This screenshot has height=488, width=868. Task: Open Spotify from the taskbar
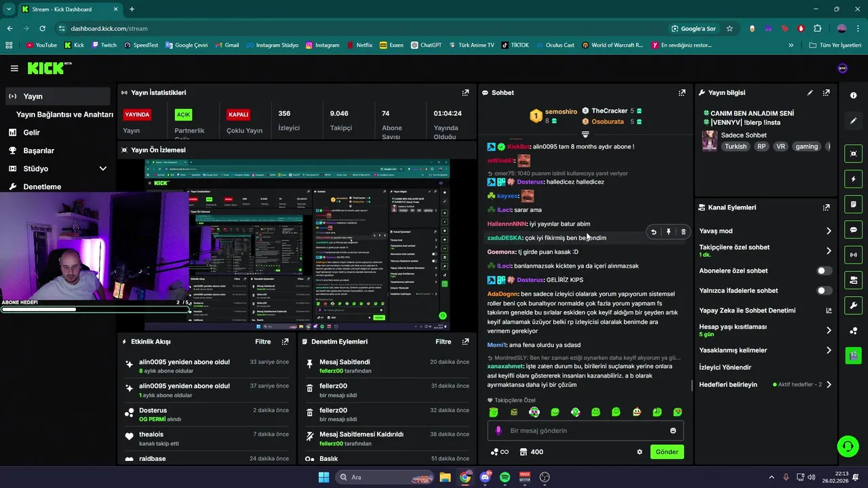505,477
